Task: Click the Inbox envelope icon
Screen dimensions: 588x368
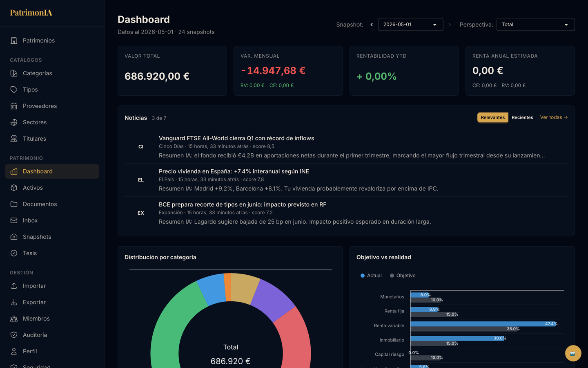Action: coord(14,220)
